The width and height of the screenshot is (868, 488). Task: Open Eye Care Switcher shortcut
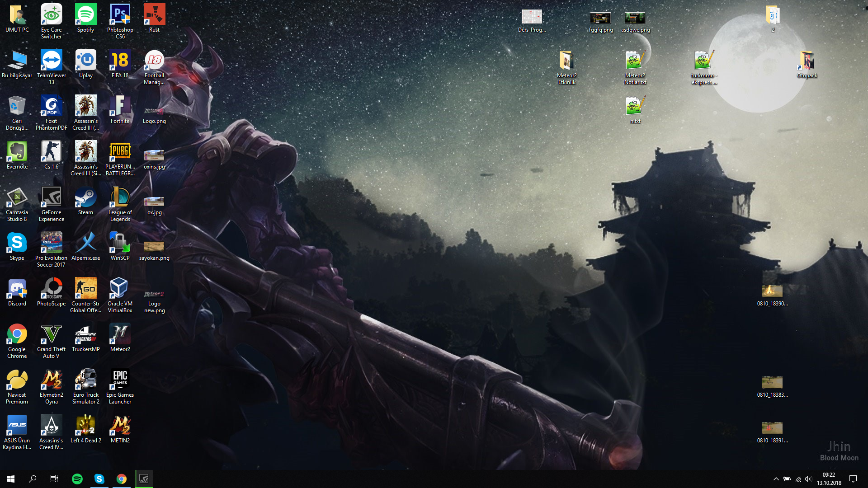pos(51,21)
